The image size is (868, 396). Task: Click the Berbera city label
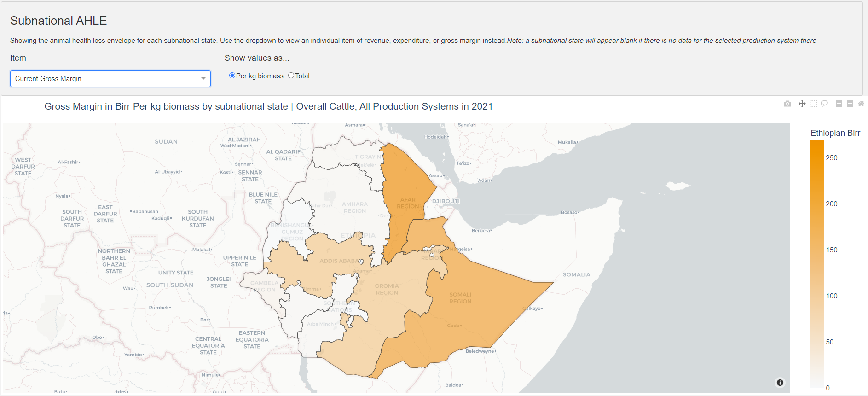point(481,230)
